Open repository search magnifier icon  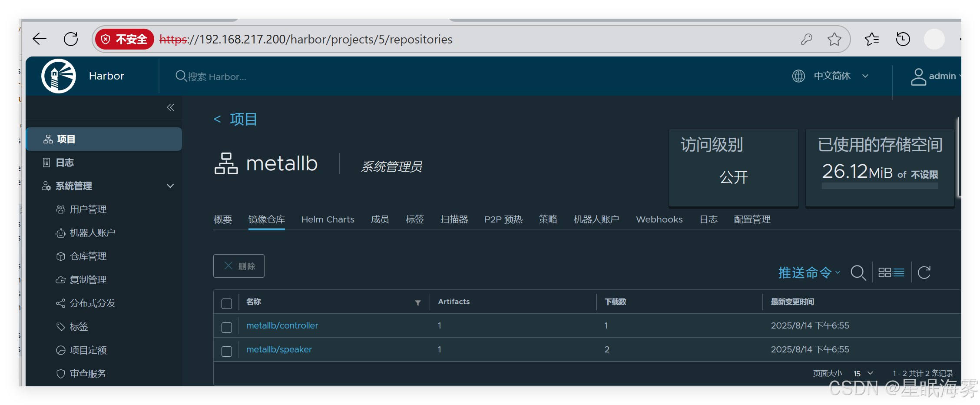tap(858, 273)
